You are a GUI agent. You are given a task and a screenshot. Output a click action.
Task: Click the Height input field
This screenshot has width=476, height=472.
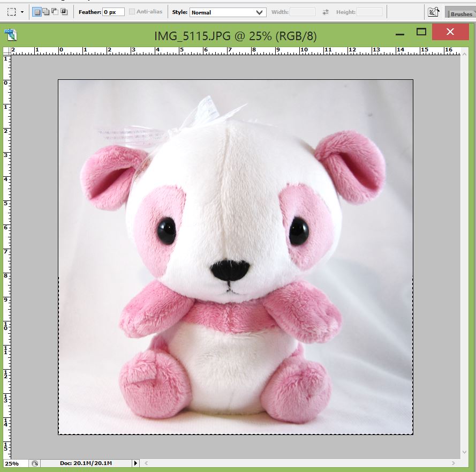pos(369,12)
